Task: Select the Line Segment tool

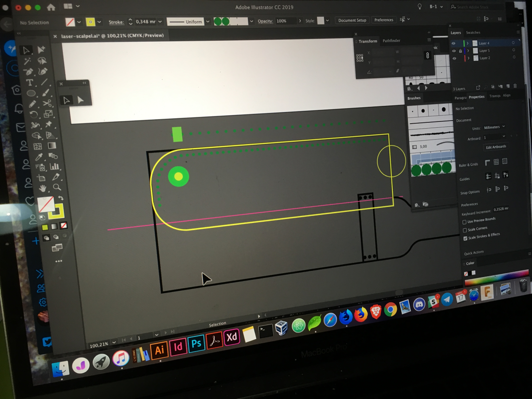Action: tap(44, 82)
